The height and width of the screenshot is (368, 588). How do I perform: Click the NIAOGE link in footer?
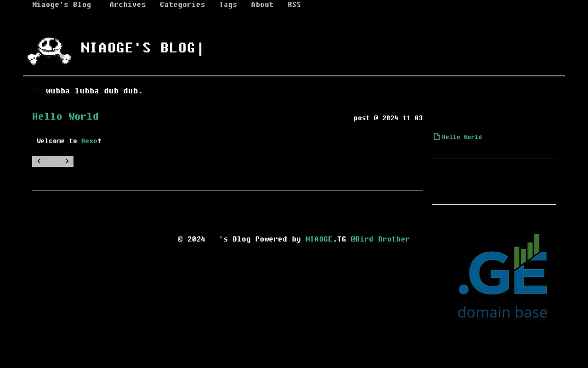[x=319, y=239]
